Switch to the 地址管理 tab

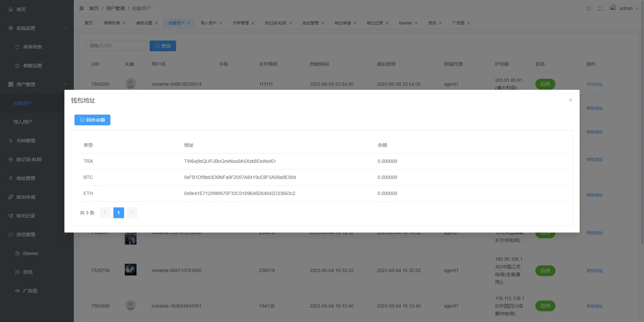click(310, 23)
